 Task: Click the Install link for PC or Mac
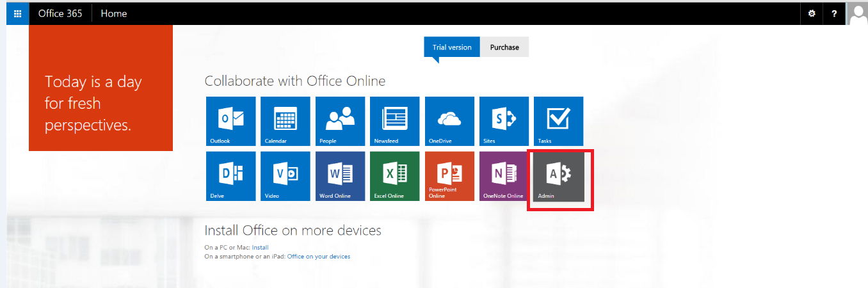(x=260, y=247)
